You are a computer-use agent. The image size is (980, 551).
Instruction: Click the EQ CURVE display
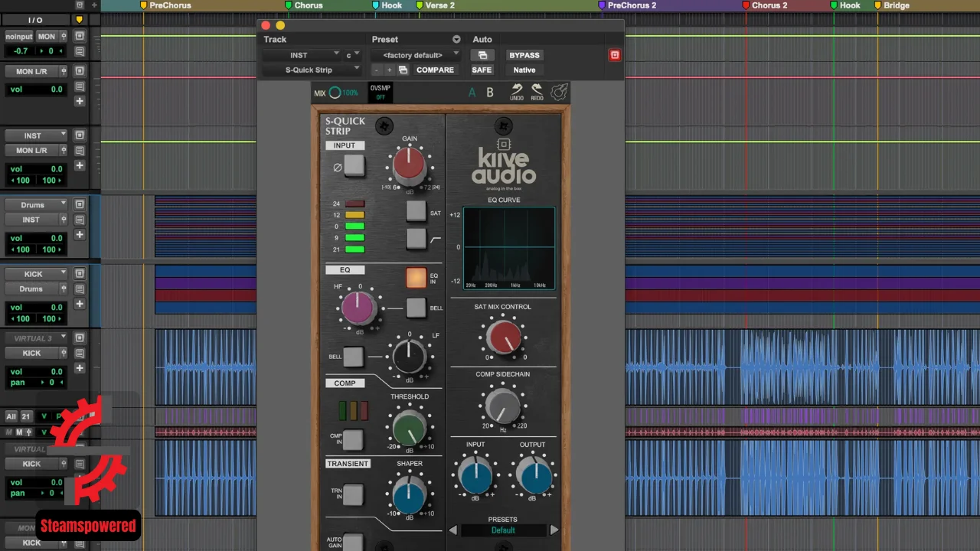pos(508,247)
